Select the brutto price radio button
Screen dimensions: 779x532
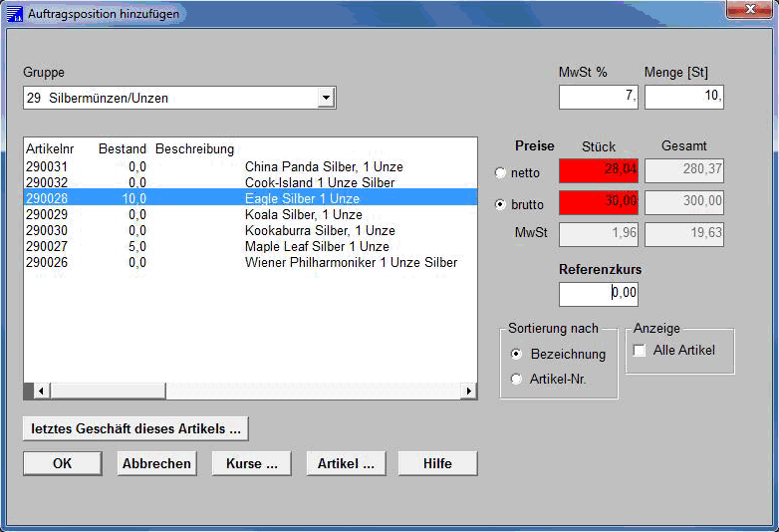click(501, 204)
